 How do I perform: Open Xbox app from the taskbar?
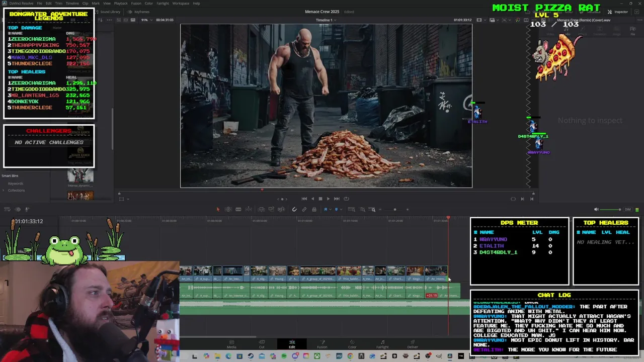(x=317, y=356)
